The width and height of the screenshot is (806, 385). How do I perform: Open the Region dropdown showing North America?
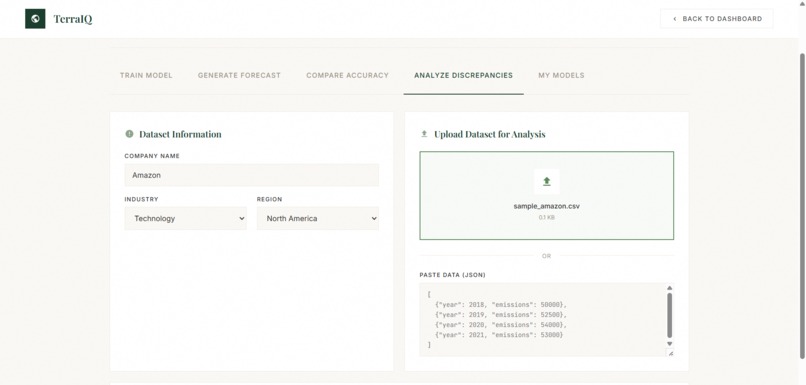[x=318, y=218]
